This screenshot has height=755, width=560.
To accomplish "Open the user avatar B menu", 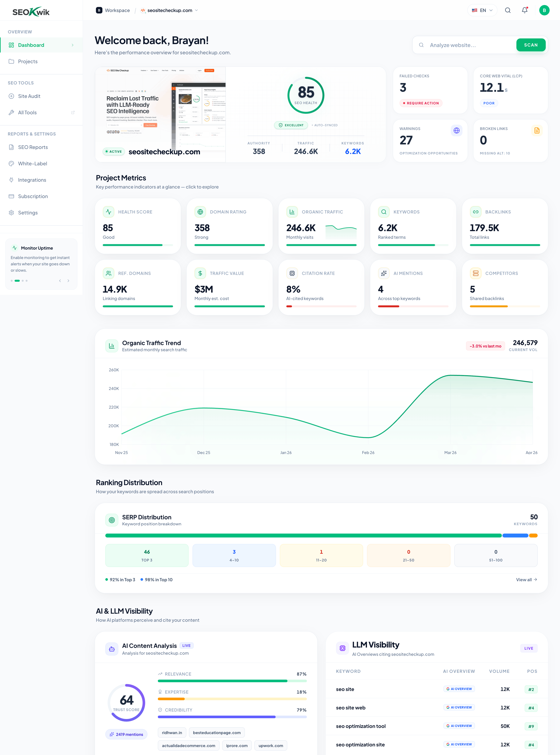I will (x=544, y=10).
